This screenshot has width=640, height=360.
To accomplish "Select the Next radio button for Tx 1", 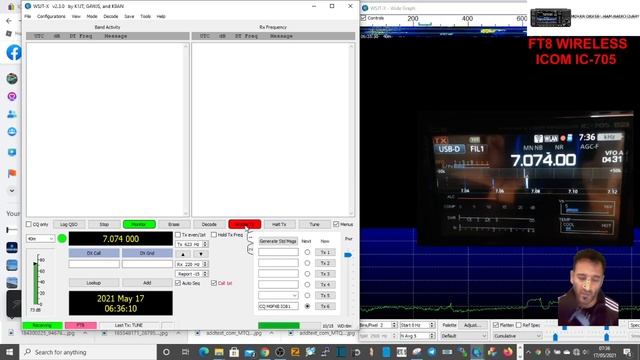I will point(307,252).
